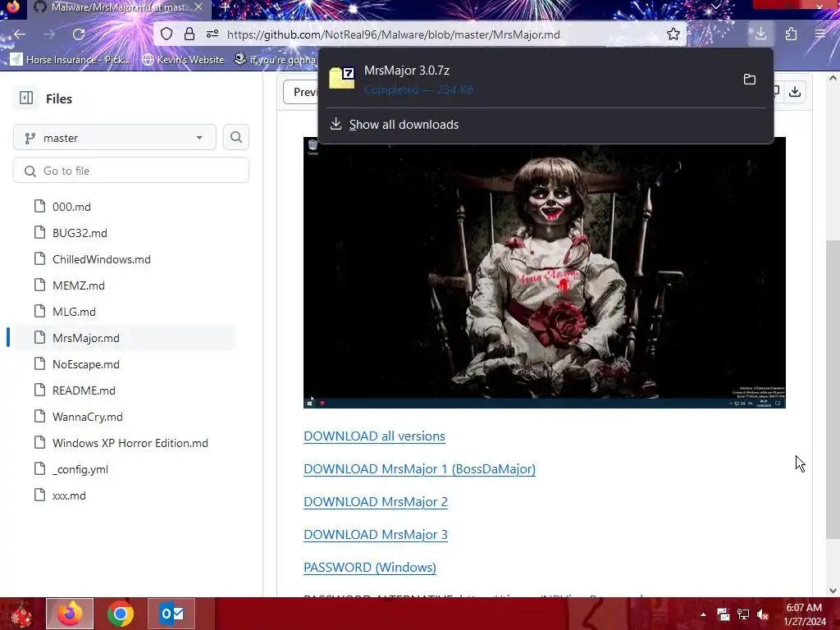840x630 pixels.
Task: Open the shield tracking protection icon
Action: [x=167, y=34]
